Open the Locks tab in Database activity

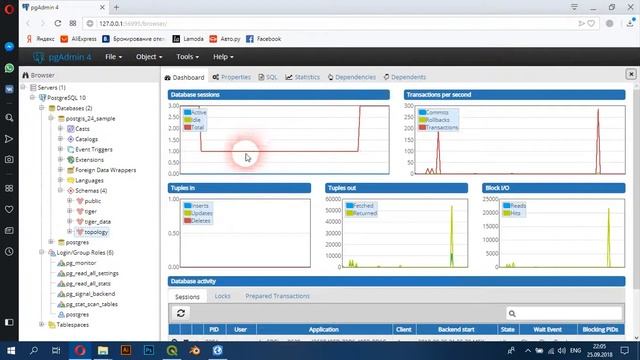click(222, 296)
